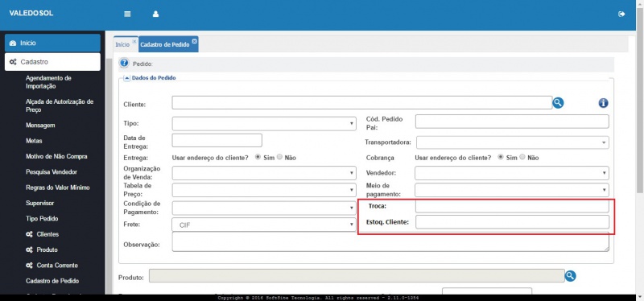Open the Tipo dropdown

(264, 124)
